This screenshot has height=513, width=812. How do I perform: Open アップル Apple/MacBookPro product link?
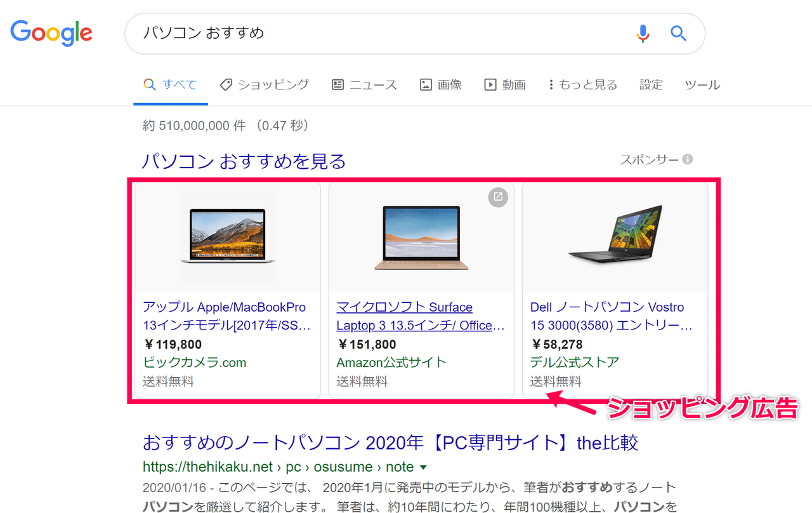[227, 316]
